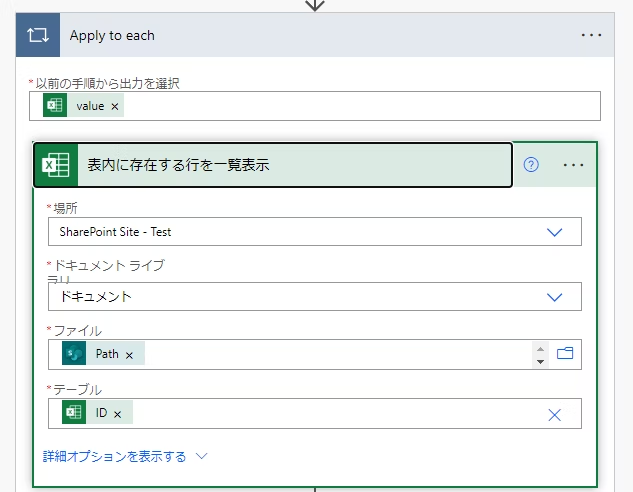The width and height of the screenshot is (633, 492).
Task: Expand advanced options chevron
Action: coord(201,456)
